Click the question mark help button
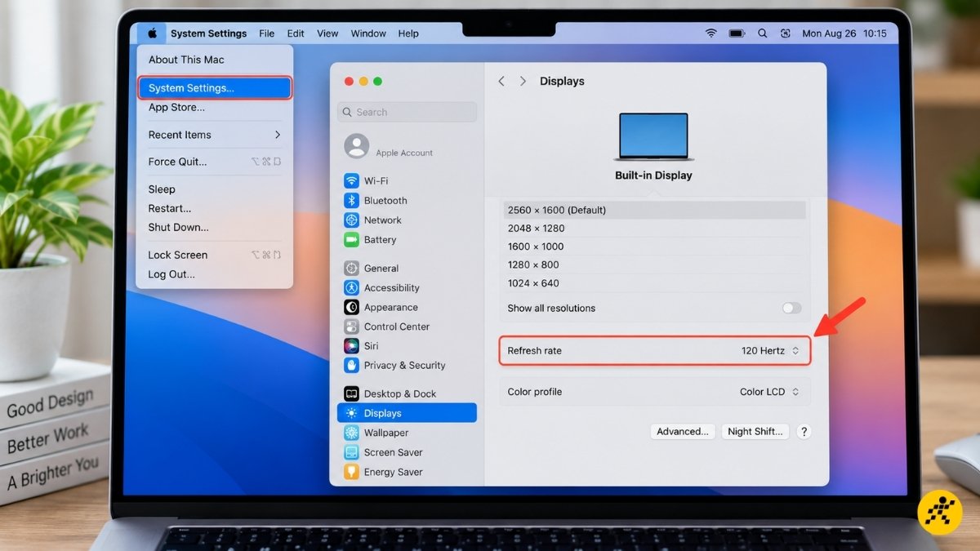 804,432
